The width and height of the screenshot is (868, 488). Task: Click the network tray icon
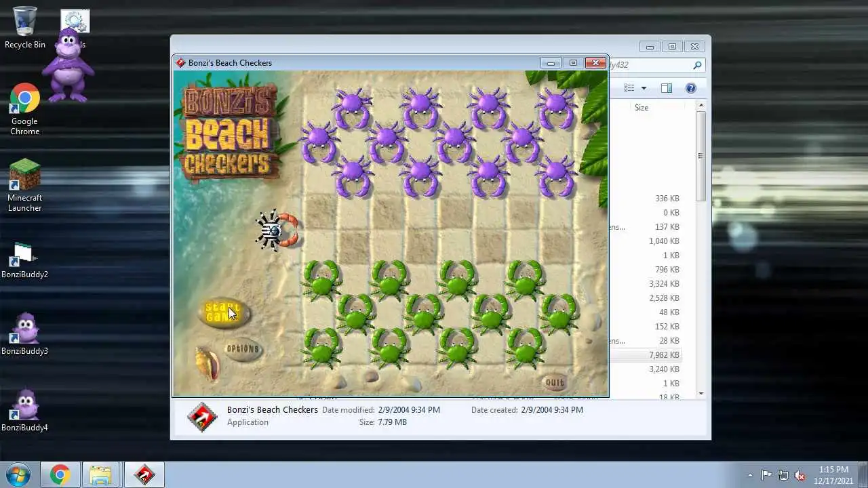click(x=783, y=475)
